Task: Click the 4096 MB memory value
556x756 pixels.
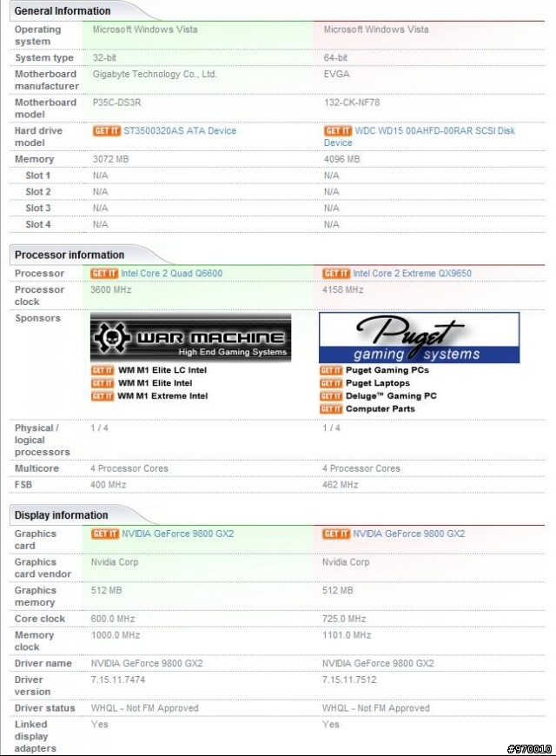Action: (342, 159)
